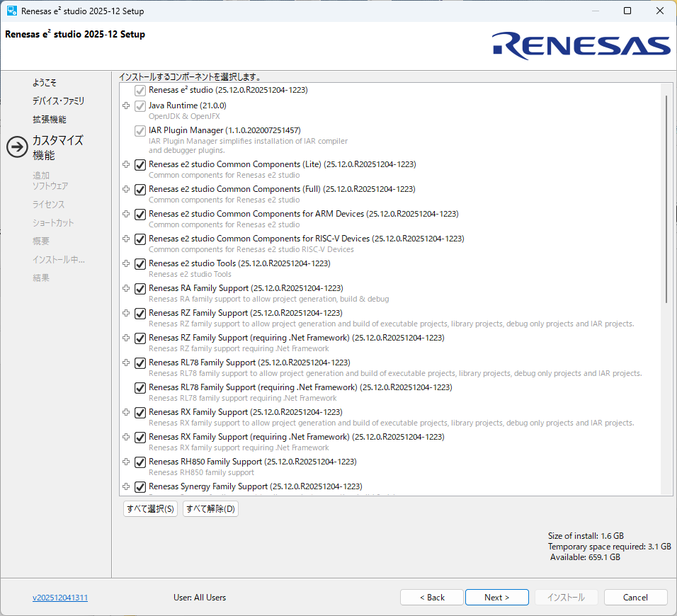Screen dimensions: 677x616
Task: Click the Next > button
Action: 496,598
